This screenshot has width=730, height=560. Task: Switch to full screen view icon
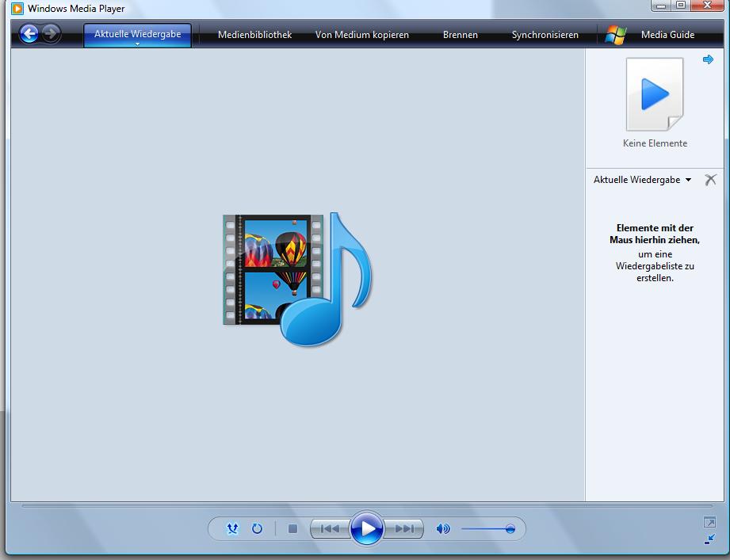pyautogui.click(x=709, y=522)
